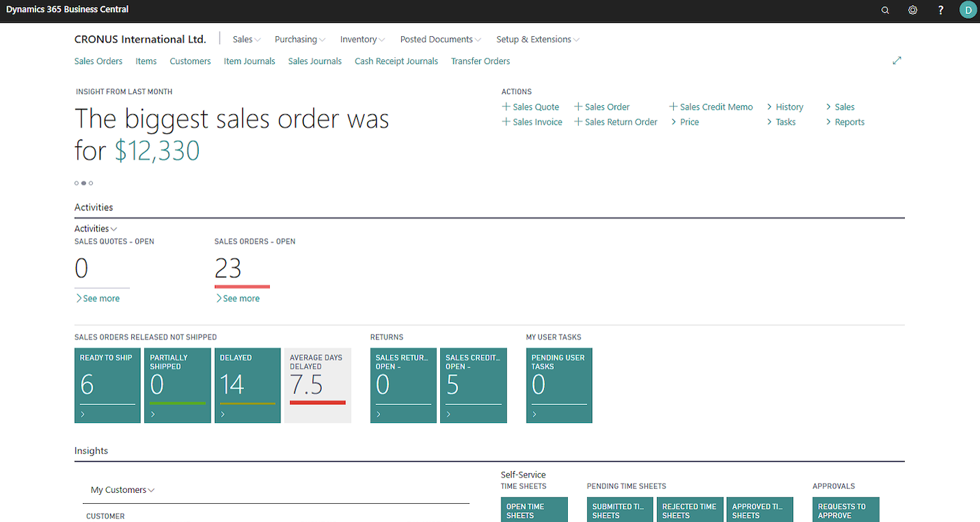Expand the Sales group in Actions
This screenshot has width=980, height=522.
tap(840, 107)
